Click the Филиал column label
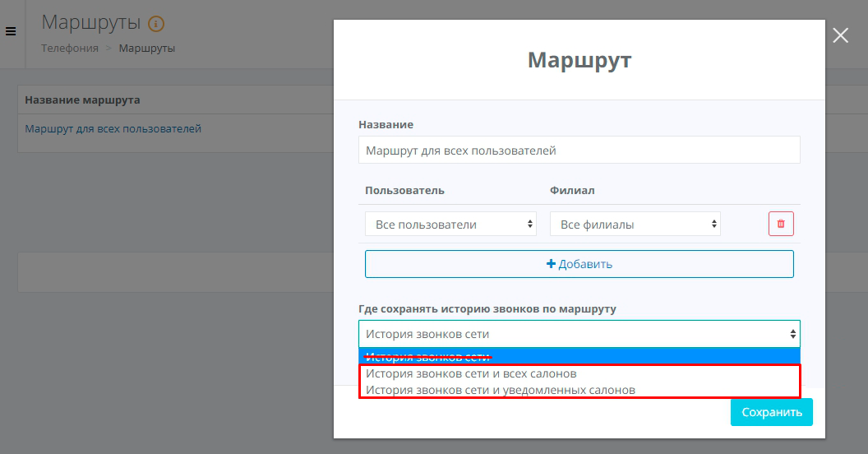868x454 pixels. point(572,190)
